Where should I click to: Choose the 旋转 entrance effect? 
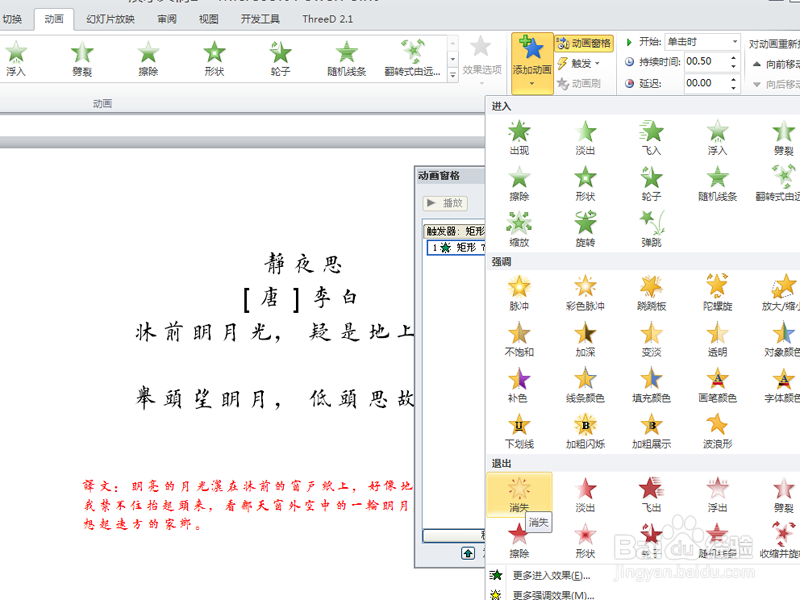coord(585,229)
